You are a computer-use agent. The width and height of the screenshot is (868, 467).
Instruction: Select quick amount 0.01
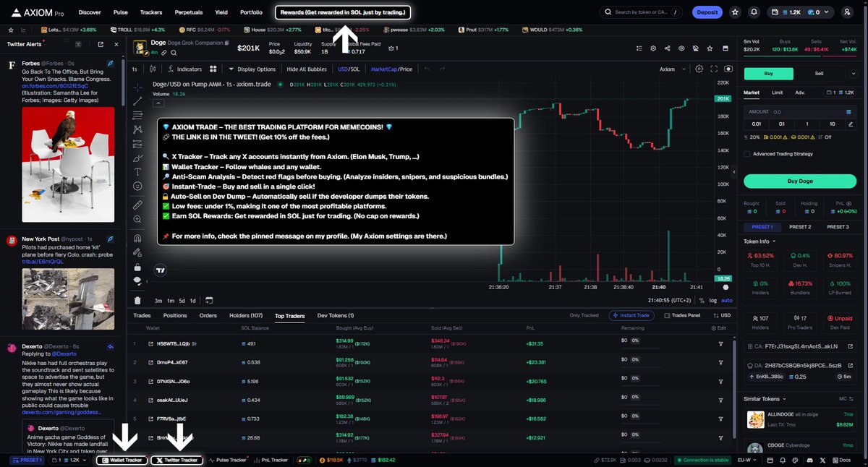(x=757, y=124)
